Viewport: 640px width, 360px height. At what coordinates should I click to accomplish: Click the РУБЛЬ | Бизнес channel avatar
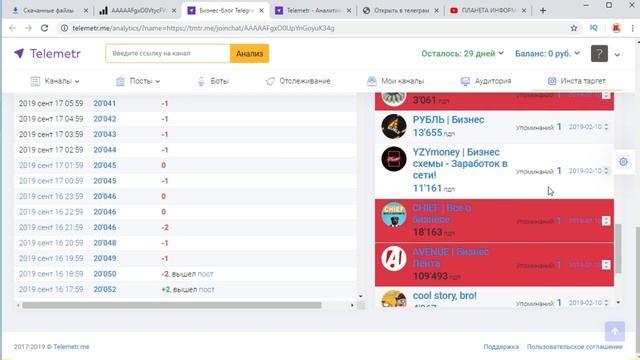[394, 127]
